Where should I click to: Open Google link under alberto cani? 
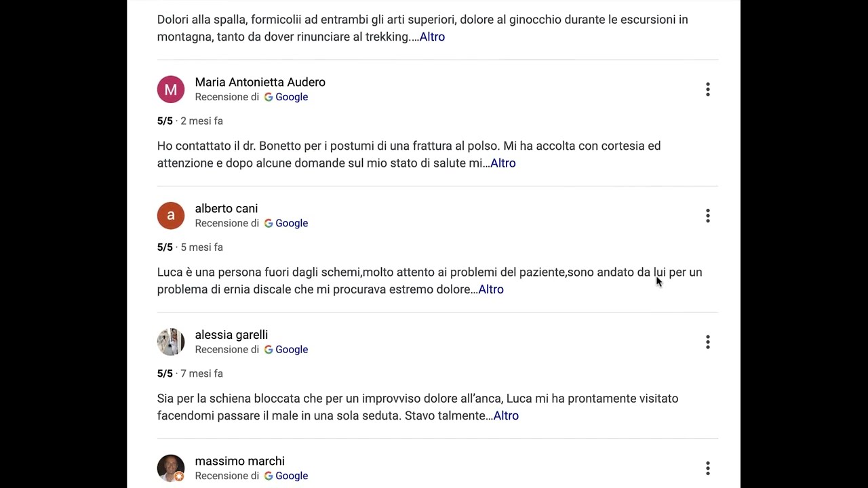click(291, 223)
